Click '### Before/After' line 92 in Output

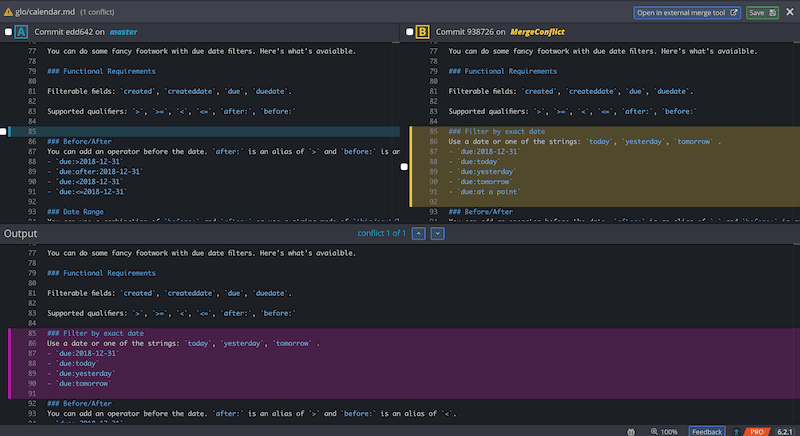[79, 403]
